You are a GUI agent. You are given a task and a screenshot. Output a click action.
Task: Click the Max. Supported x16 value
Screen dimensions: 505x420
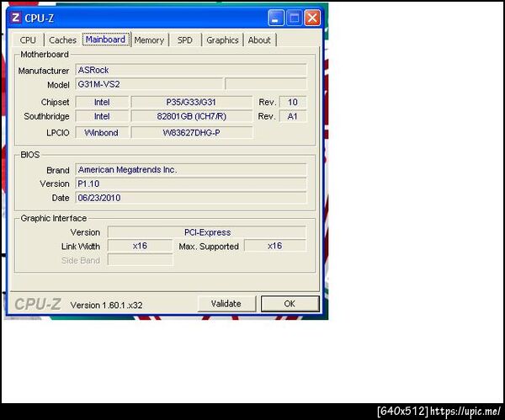point(275,246)
